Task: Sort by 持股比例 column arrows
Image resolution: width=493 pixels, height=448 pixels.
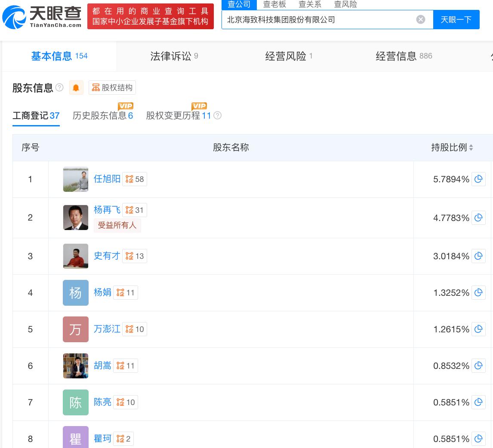Action: [471, 147]
